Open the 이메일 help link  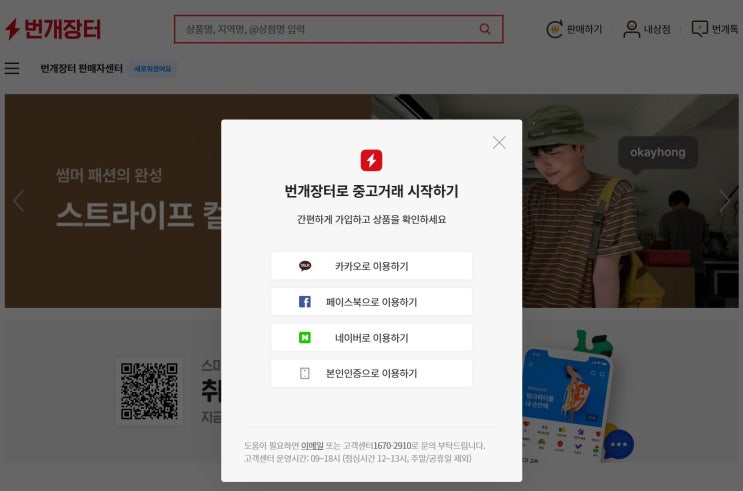click(312, 446)
